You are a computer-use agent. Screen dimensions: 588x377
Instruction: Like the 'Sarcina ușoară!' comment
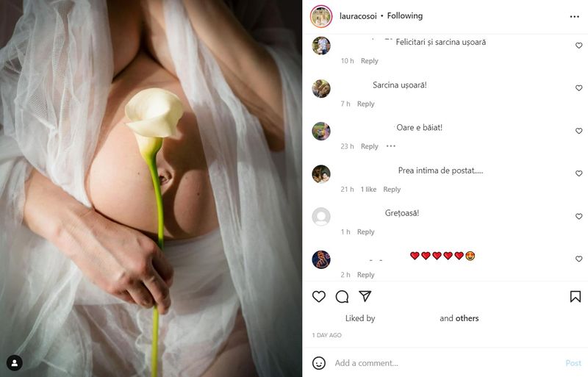point(578,87)
